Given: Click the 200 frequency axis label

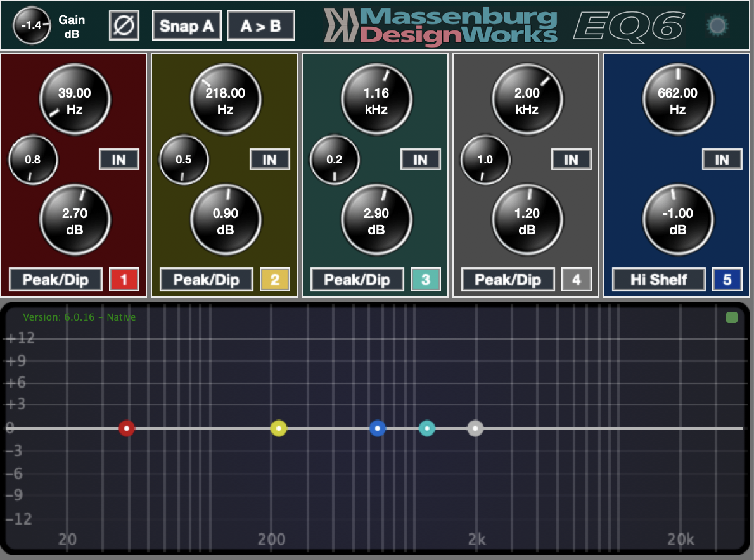Looking at the screenshot, I should [271, 539].
